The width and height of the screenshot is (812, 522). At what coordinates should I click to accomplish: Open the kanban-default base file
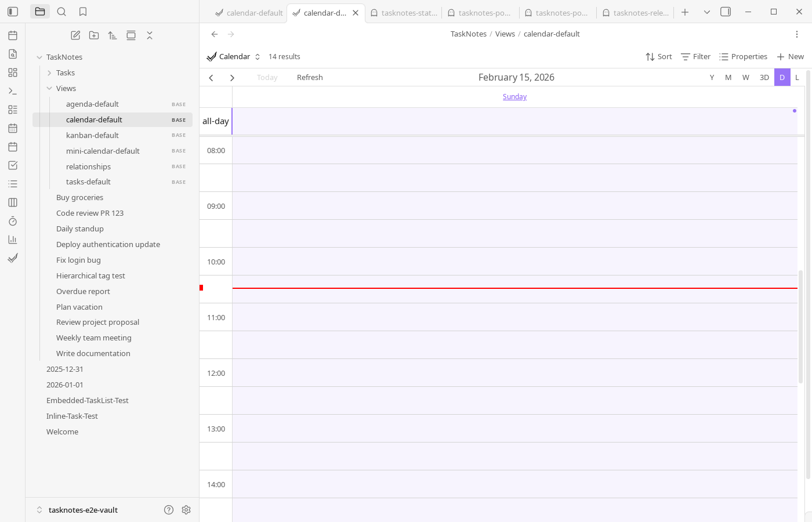(x=92, y=135)
